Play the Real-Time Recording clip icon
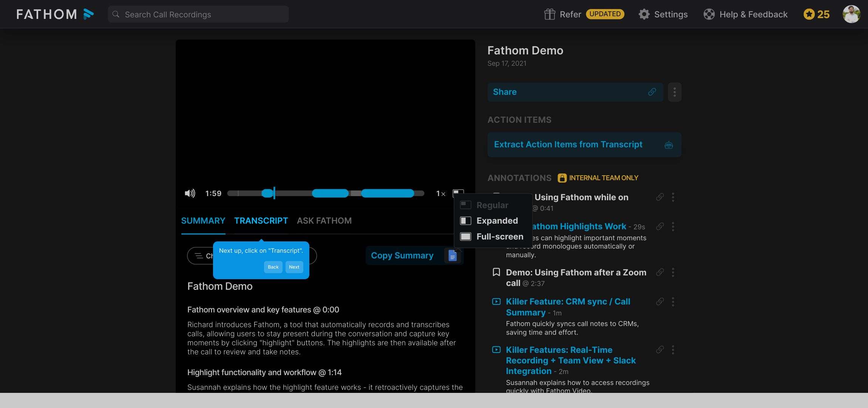Screen dimensions: 868x408 [x=496, y=349]
